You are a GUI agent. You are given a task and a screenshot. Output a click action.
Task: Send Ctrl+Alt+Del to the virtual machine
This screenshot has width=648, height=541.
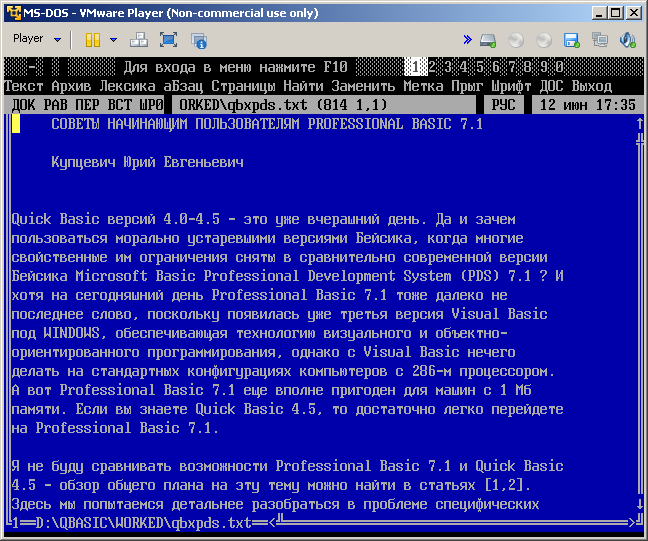pos(139,40)
